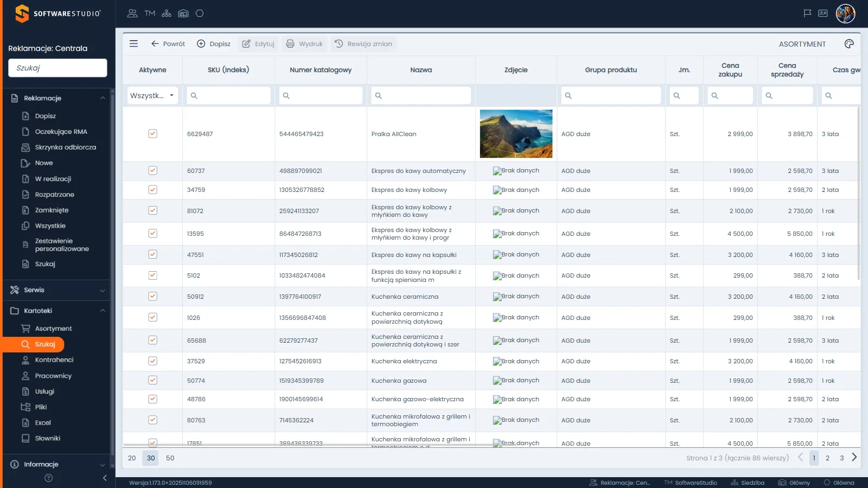Image resolution: width=868 pixels, height=488 pixels.
Task: Click the Wydruk button
Action: pyautogui.click(x=304, y=44)
